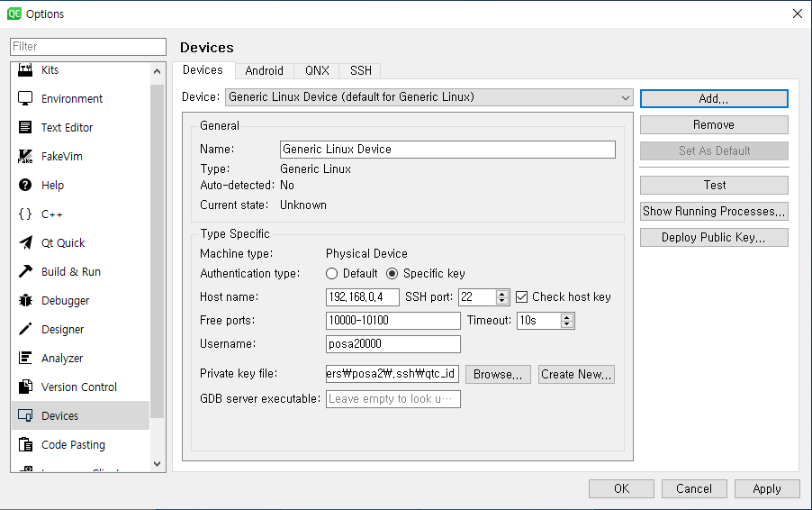Screen dimensions: 812x510
Task: Click the Qt Creator logo in title bar
Action: (14, 14)
